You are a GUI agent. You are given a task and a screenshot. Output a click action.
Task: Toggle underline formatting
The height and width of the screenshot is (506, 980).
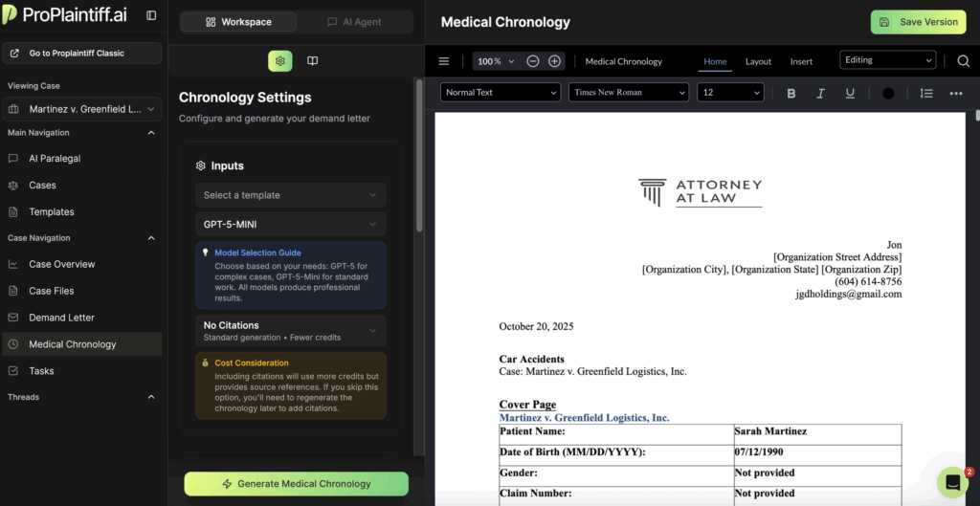click(x=850, y=93)
